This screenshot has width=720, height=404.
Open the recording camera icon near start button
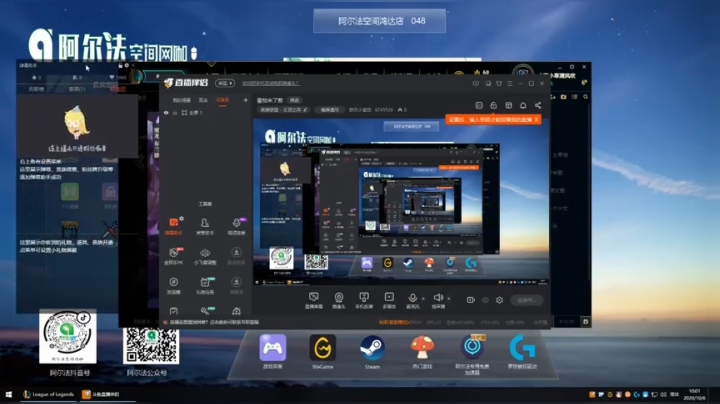(471, 300)
